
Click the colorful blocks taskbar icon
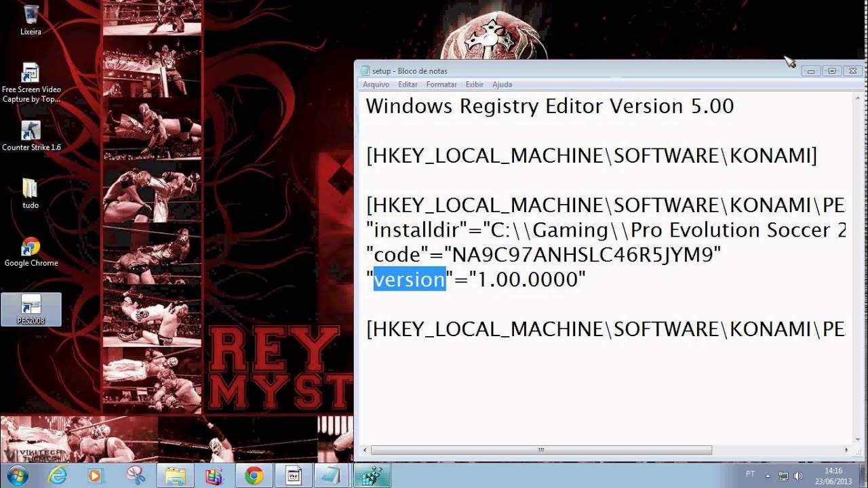214,476
